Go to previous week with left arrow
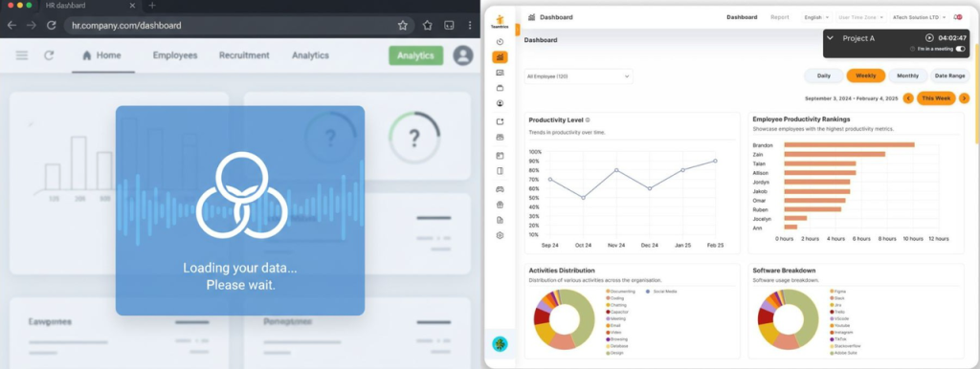Screen dimensions: 980x369 point(908,98)
